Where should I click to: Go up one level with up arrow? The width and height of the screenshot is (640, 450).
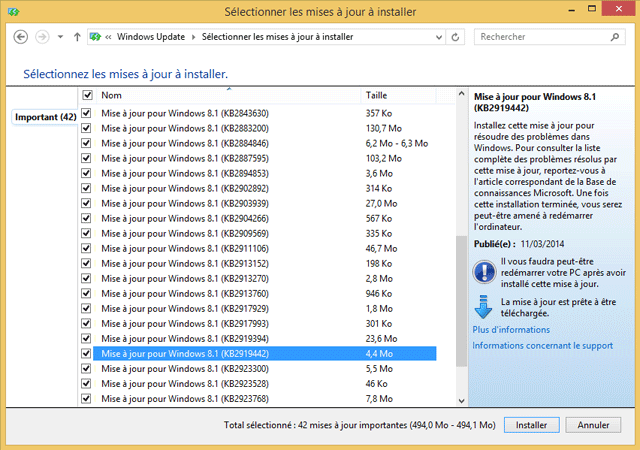[77, 37]
